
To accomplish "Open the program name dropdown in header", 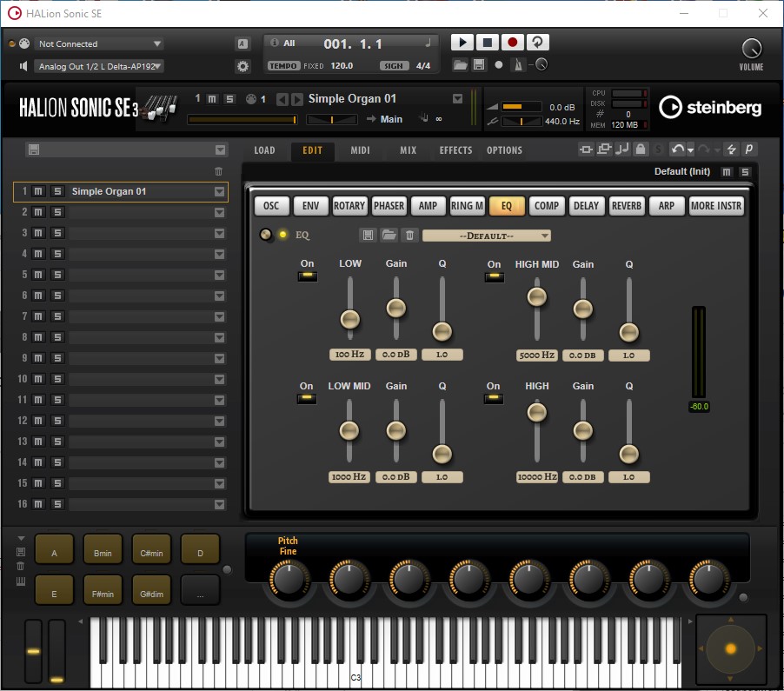I will [457, 99].
